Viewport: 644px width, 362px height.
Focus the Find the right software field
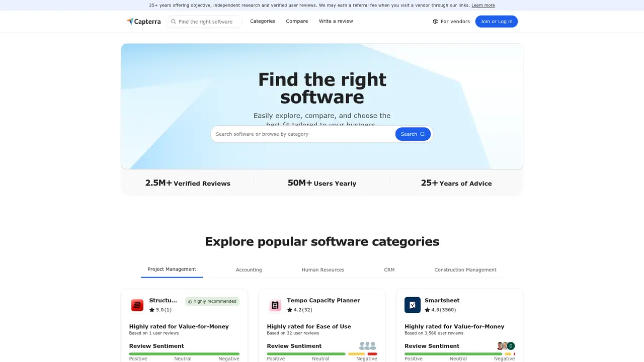click(x=204, y=22)
